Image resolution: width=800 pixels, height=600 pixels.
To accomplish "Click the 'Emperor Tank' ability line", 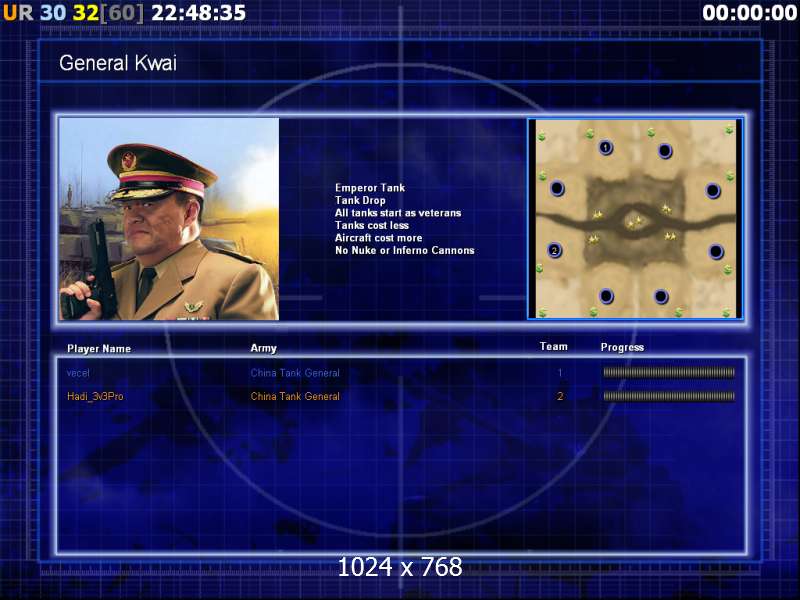I will point(370,188).
